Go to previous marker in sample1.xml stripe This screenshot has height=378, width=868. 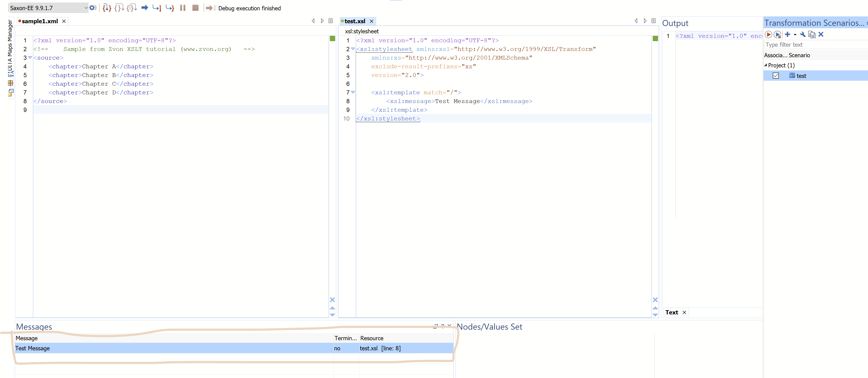coord(332,308)
